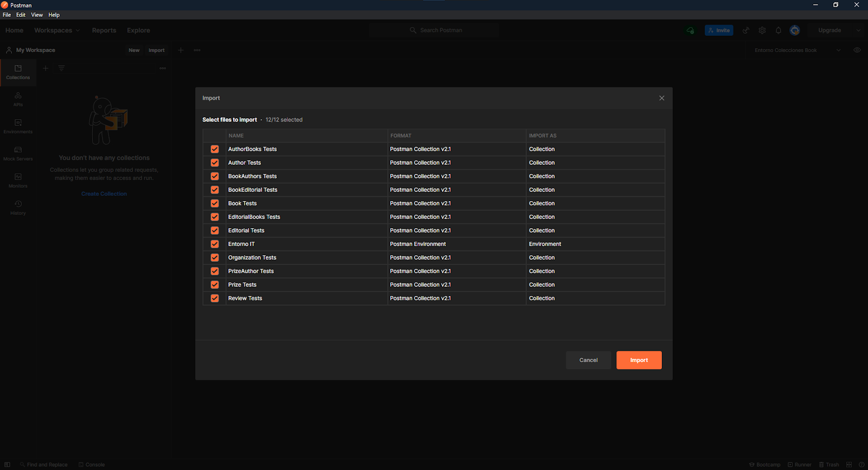This screenshot has width=868, height=470.
Task: Uncheck the Entorno IT environment checkbox
Action: (215, 244)
